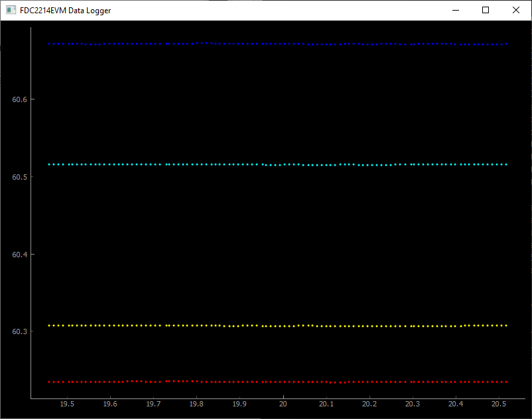The width and height of the screenshot is (532, 419).
Task: Click the 19.5 x-axis label
Action: [x=67, y=404]
